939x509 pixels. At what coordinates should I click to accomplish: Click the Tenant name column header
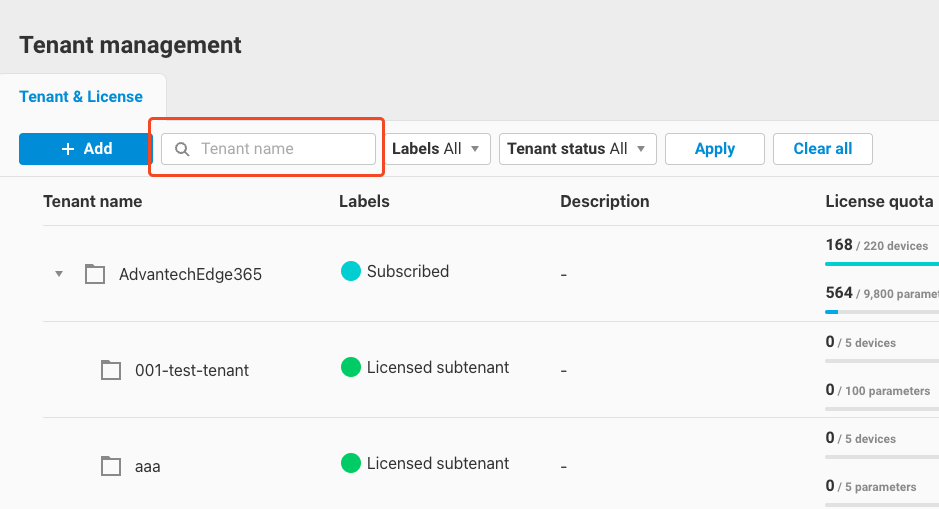point(93,201)
